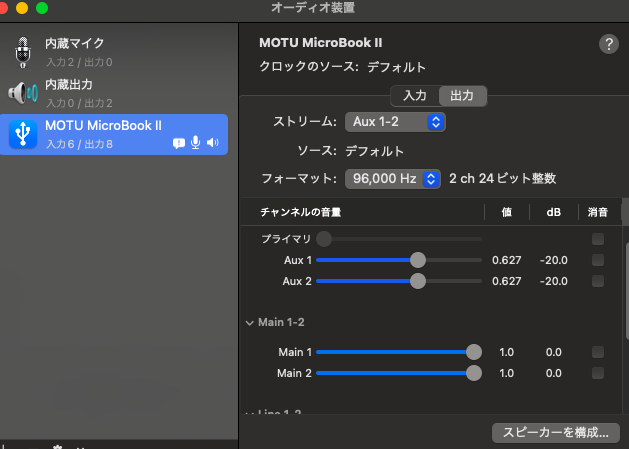Click the dB column header
This screenshot has height=449, width=629.
[554, 212]
